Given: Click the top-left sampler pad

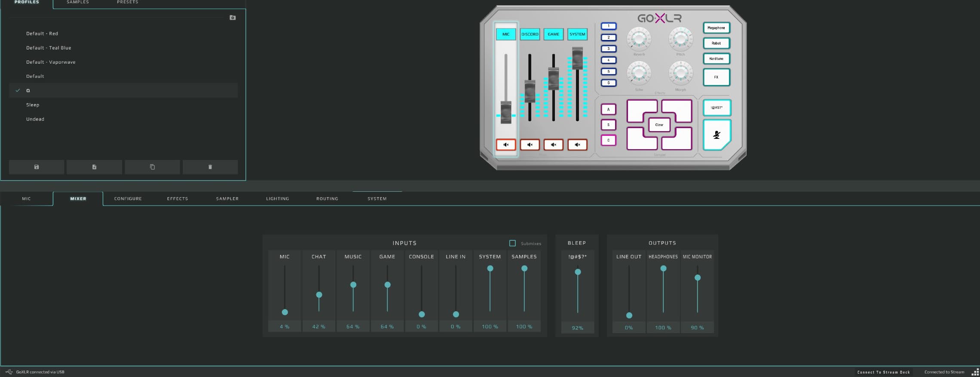Looking at the screenshot, I should click(x=639, y=109).
